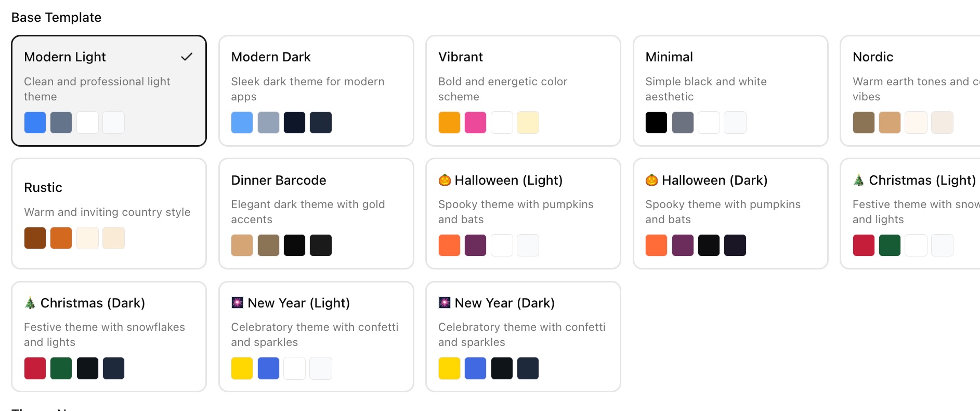Choose the Nordic template card
Viewport: 980px width, 411px height.
[910, 91]
